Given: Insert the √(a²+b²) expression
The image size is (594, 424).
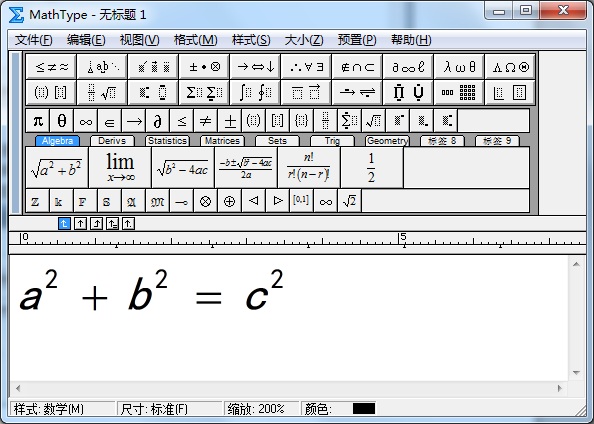Looking at the screenshot, I should tap(57, 167).
